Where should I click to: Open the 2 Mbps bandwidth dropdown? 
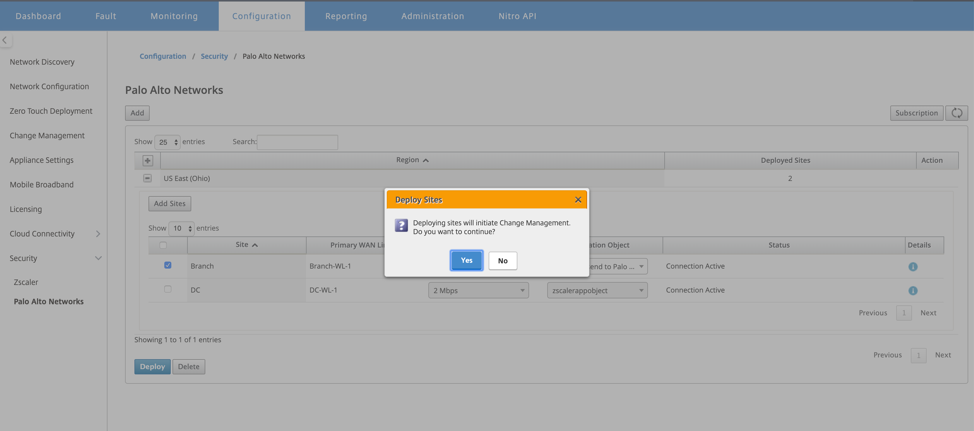478,290
